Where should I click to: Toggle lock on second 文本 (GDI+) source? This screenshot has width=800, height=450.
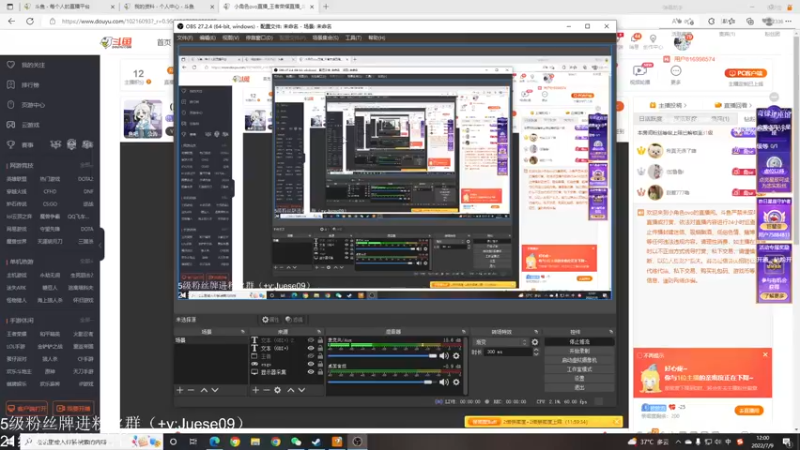(320, 348)
